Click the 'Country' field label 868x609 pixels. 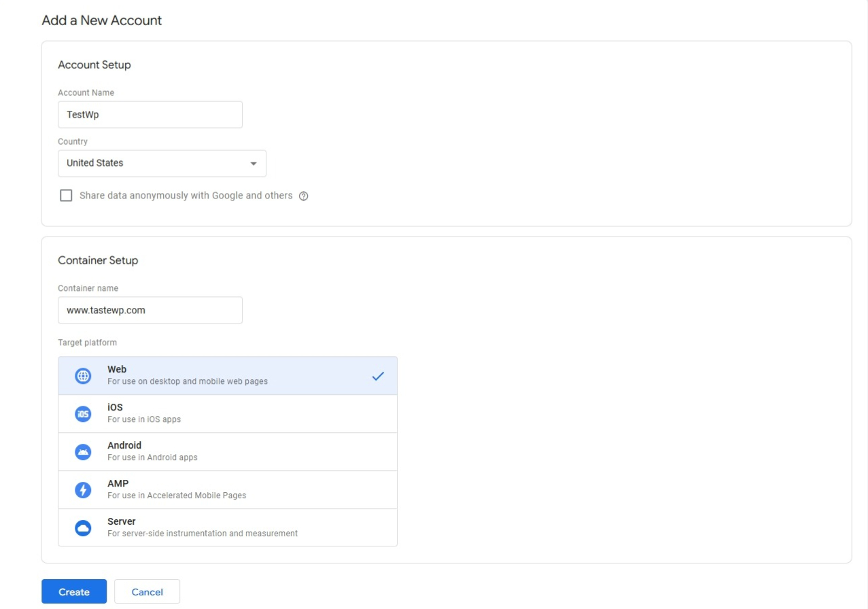(73, 141)
